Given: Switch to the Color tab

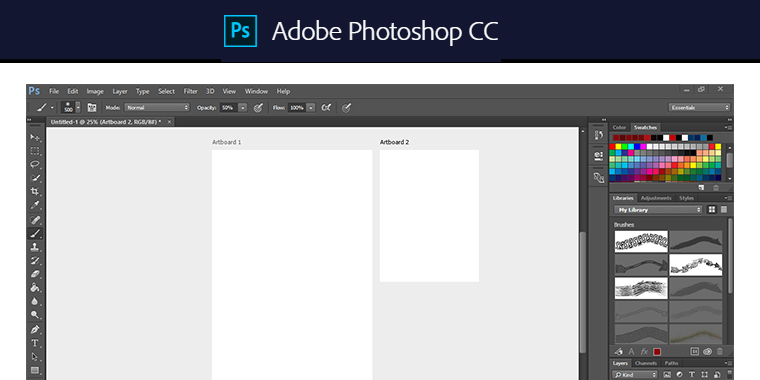Looking at the screenshot, I should [619, 127].
